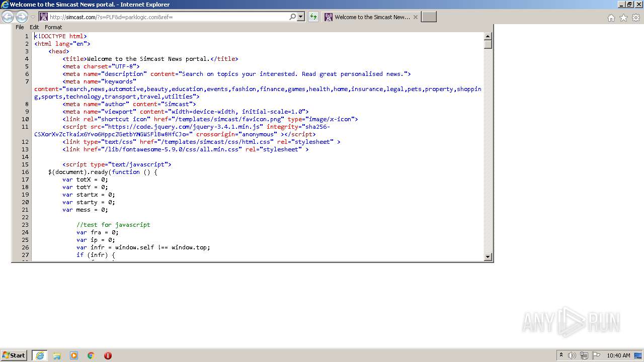Click the meta charset UTF-8 line
644x362 pixels.
coord(101,66)
